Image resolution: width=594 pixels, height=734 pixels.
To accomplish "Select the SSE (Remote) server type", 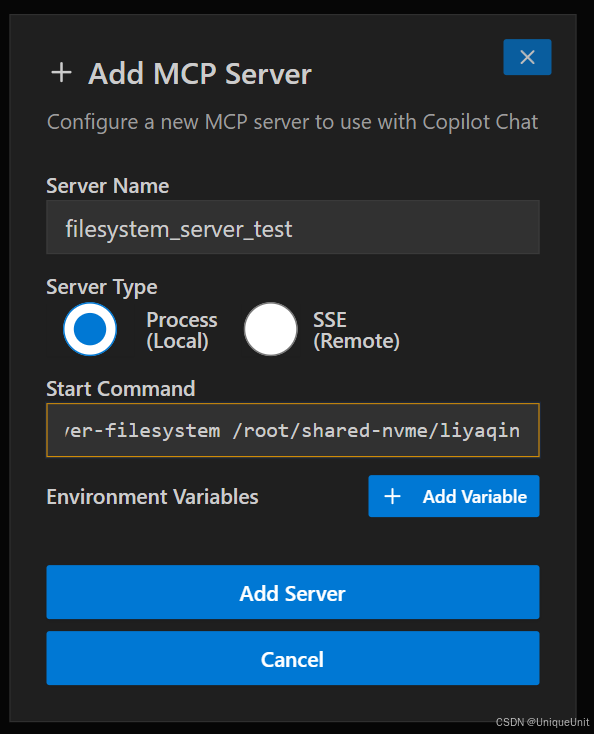I will pos(271,329).
